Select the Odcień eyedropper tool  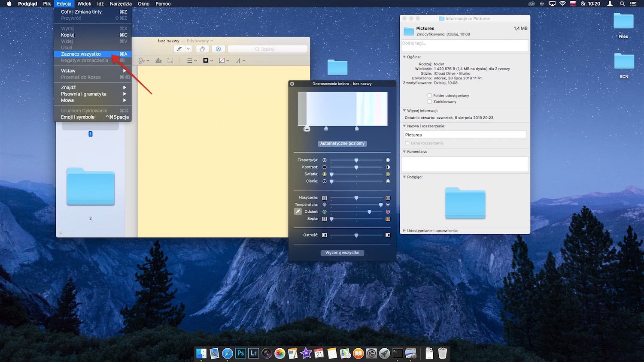coord(298,211)
